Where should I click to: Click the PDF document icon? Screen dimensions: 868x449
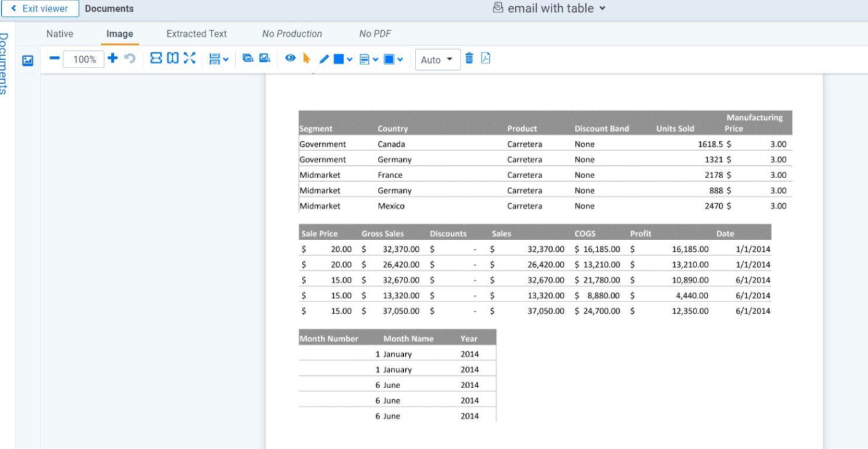[486, 58]
